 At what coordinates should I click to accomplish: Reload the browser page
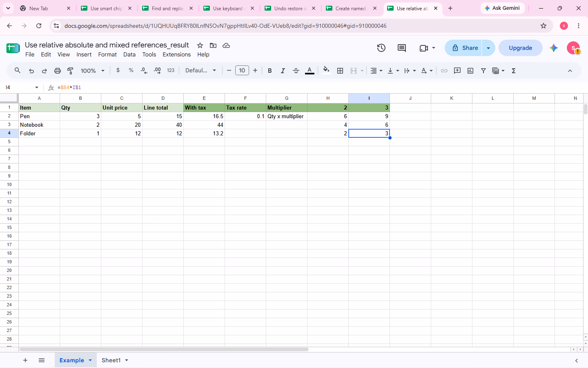pos(39,26)
